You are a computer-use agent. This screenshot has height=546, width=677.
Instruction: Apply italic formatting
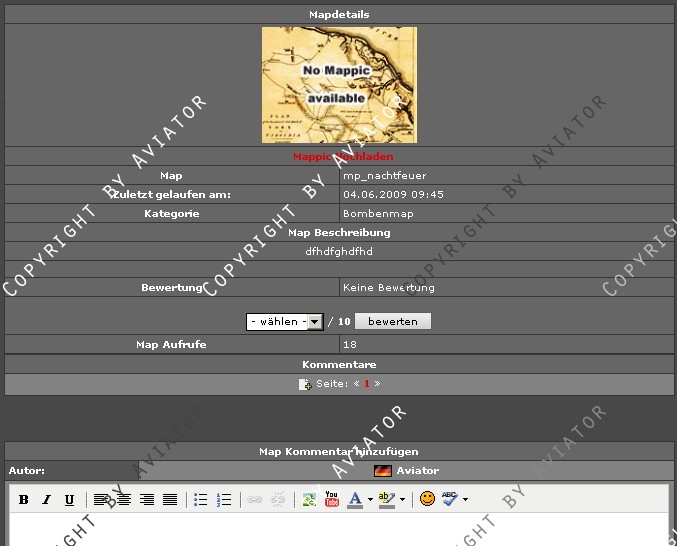46,499
